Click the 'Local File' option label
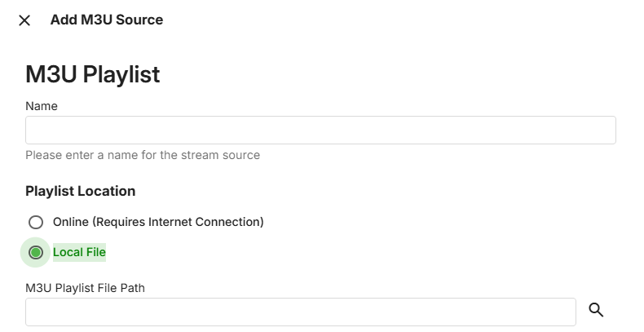 click(x=79, y=253)
